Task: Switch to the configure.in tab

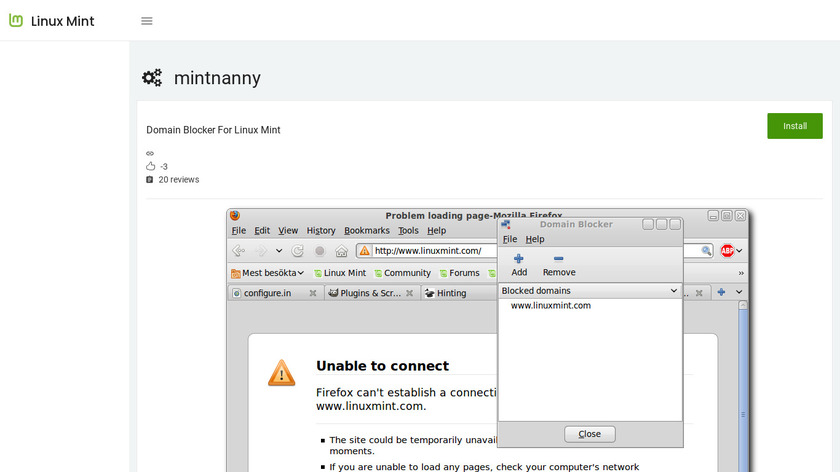Action: pyautogui.click(x=268, y=293)
